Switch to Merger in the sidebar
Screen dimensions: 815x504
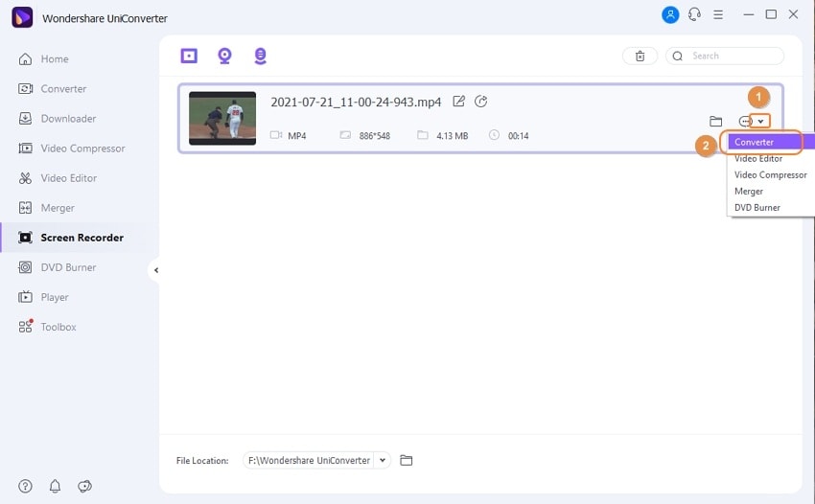(x=46, y=208)
